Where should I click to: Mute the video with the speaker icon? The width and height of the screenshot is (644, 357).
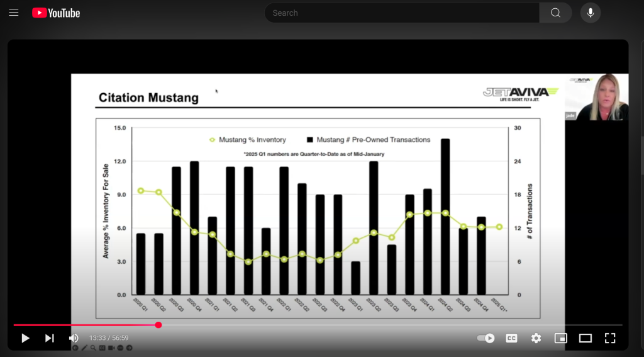(x=74, y=338)
